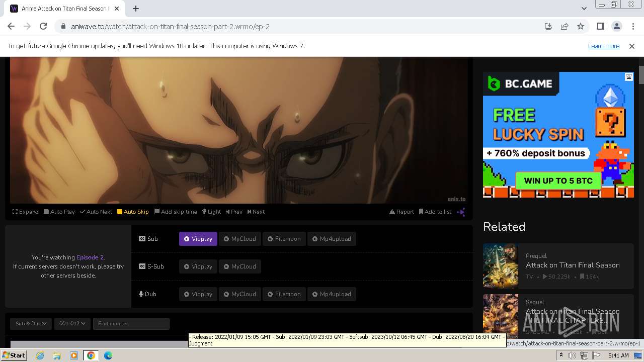Reload the aniwave page
644x362 pixels.
click(x=43, y=26)
